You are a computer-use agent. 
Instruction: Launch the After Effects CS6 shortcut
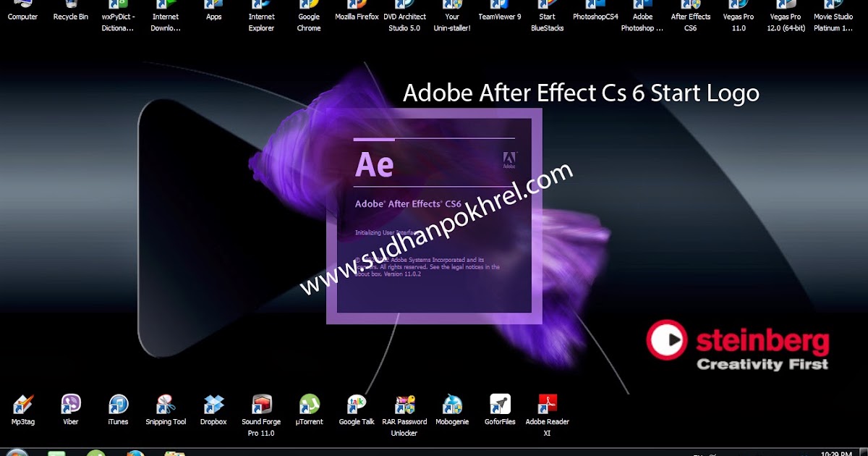coord(691,16)
